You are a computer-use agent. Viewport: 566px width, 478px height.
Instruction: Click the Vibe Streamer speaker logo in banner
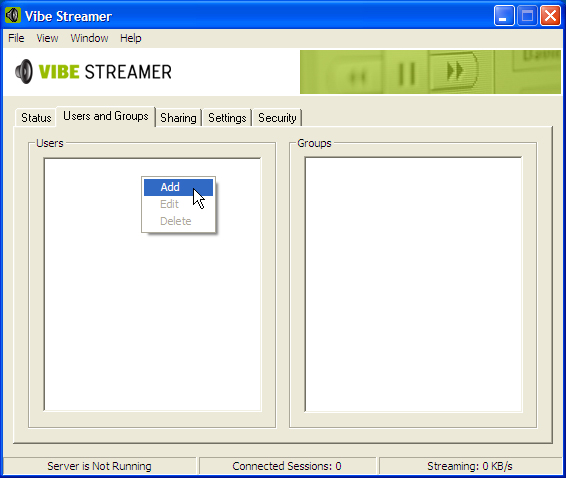click(x=24, y=71)
